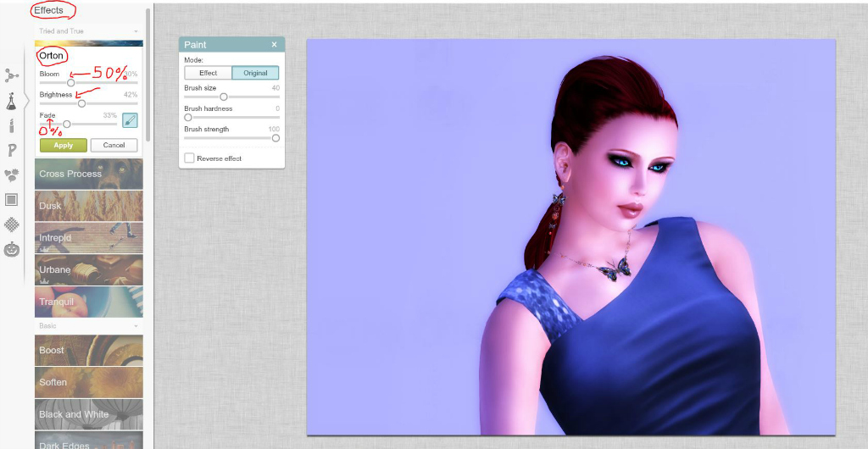Apply the Orton effect
Image resolution: width=868 pixels, height=449 pixels.
pos(64,146)
